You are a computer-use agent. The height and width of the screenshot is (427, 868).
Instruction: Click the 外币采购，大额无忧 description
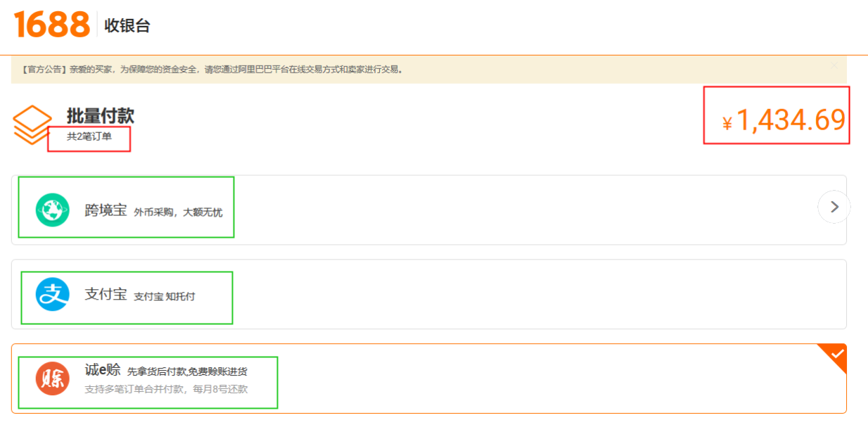[178, 212]
